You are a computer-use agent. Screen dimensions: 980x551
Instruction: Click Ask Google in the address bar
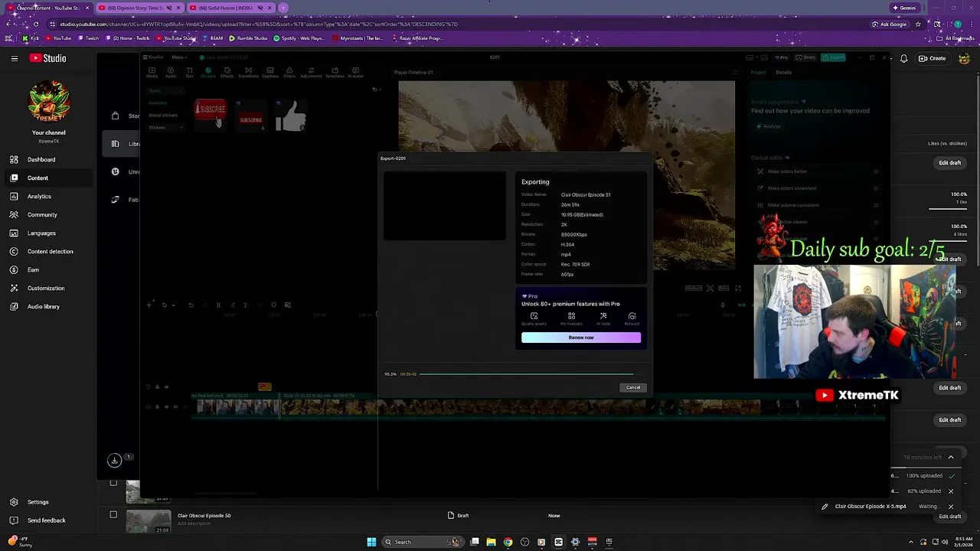[889, 24]
